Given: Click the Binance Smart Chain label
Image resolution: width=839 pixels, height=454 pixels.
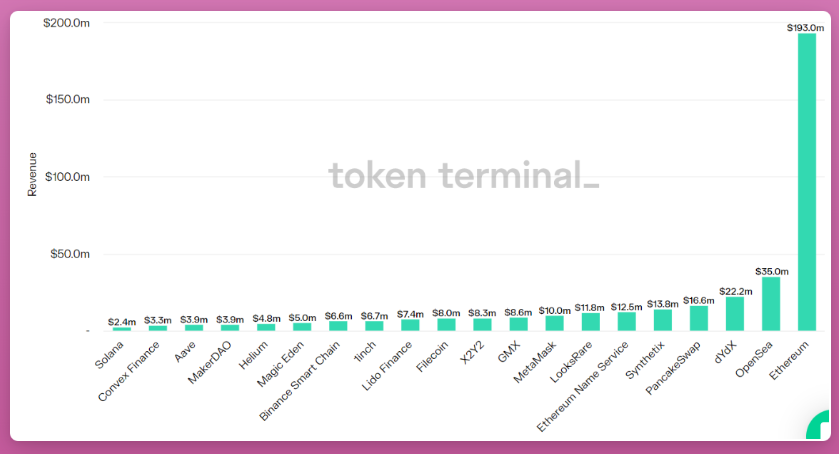Looking at the screenshot, I should click(x=300, y=381).
